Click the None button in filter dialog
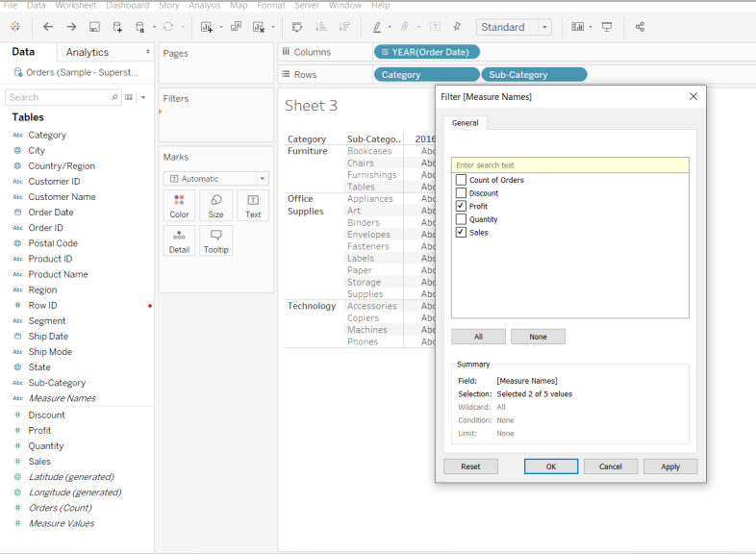This screenshot has width=756, height=554. [538, 337]
